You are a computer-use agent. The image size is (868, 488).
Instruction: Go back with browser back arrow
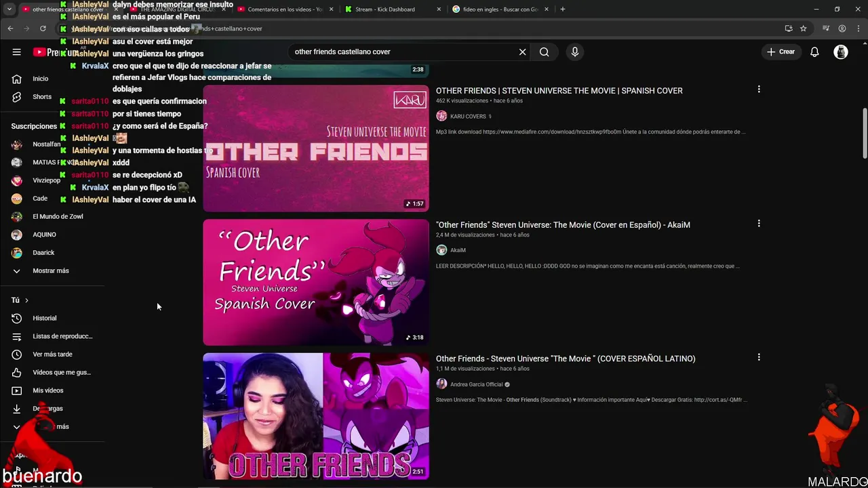(10, 28)
